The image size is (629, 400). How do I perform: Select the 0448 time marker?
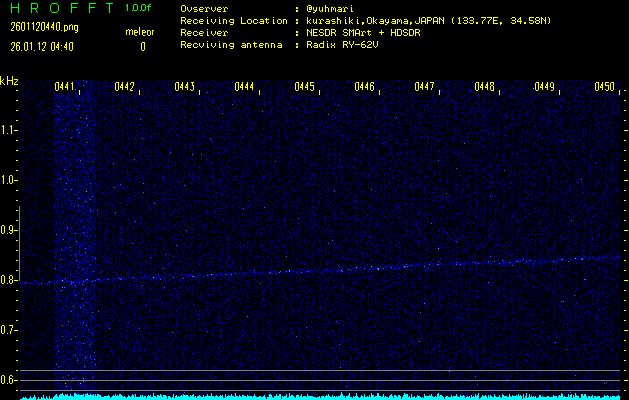point(484,87)
